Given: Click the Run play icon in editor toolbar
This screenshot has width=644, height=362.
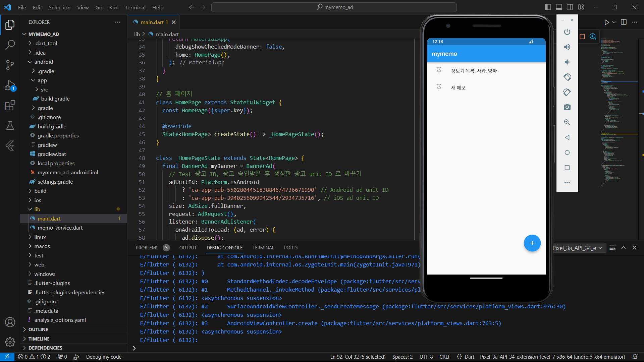Looking at the screenshot, I should point(606,22).
